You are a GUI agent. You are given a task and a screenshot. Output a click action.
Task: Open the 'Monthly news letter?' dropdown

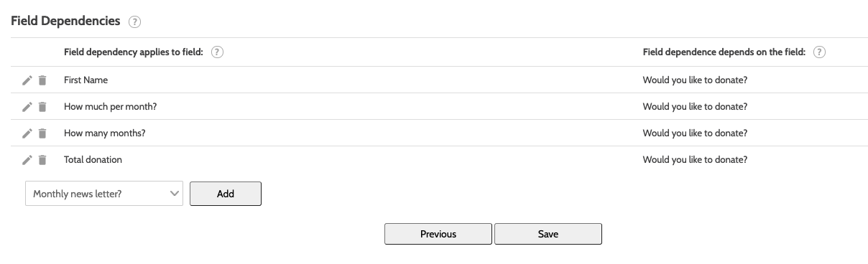(104, 194)
